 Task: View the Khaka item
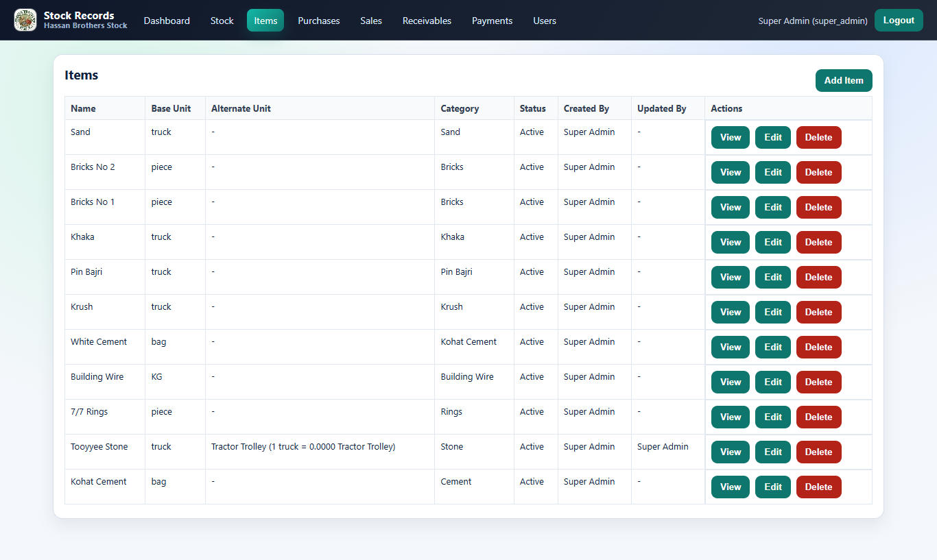pos(731,242)
